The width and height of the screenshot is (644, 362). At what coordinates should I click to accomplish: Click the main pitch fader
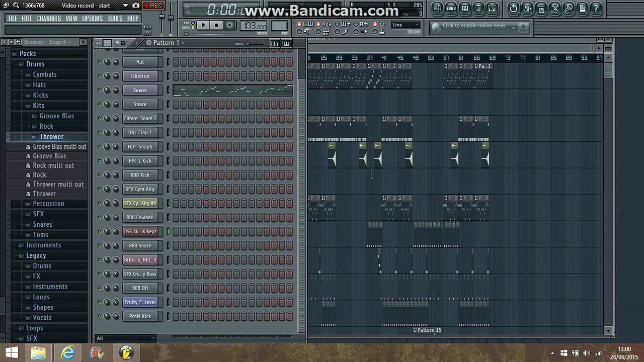pyautogui.click(x=171, y=17)
